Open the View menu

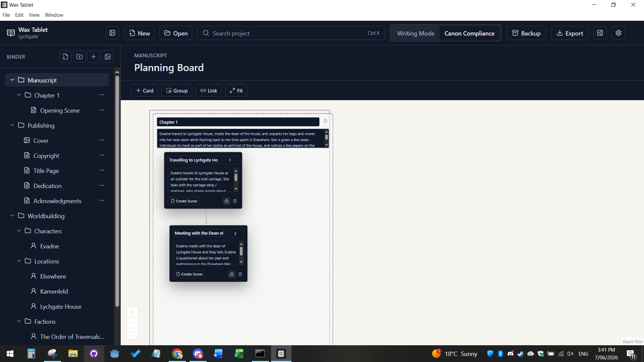pyautogui.click(x=34, y=15)
